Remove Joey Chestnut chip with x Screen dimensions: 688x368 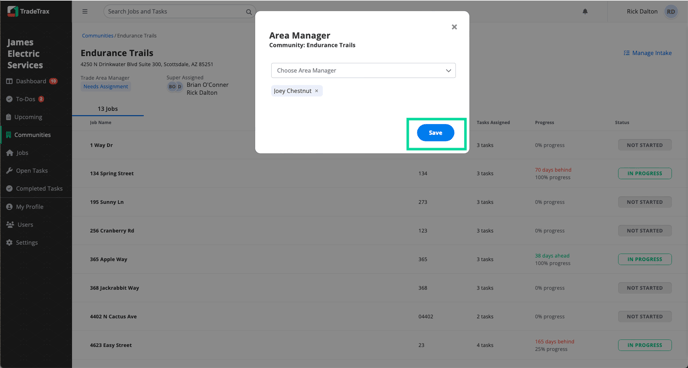click(316, 91)
